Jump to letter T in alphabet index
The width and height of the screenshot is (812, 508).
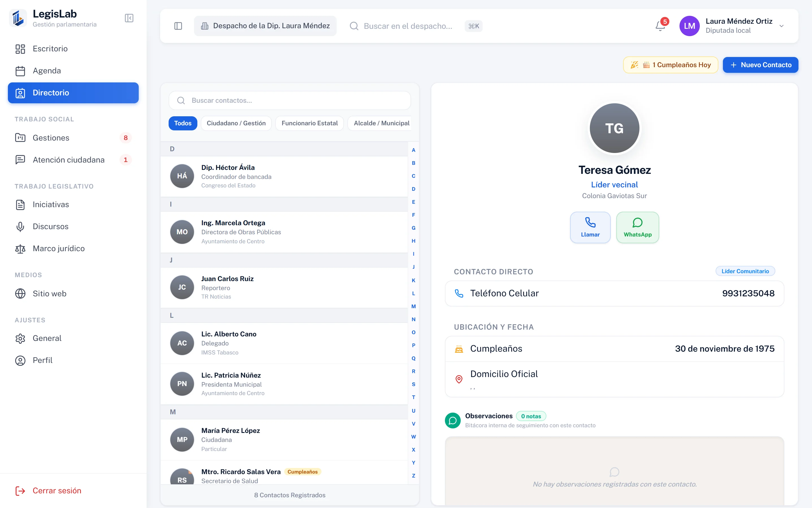coord(413,397)
